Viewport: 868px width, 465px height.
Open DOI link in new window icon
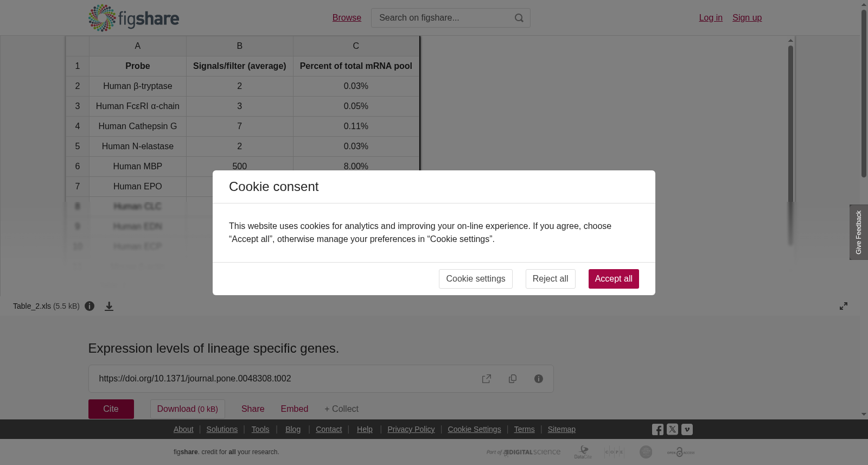487,379
